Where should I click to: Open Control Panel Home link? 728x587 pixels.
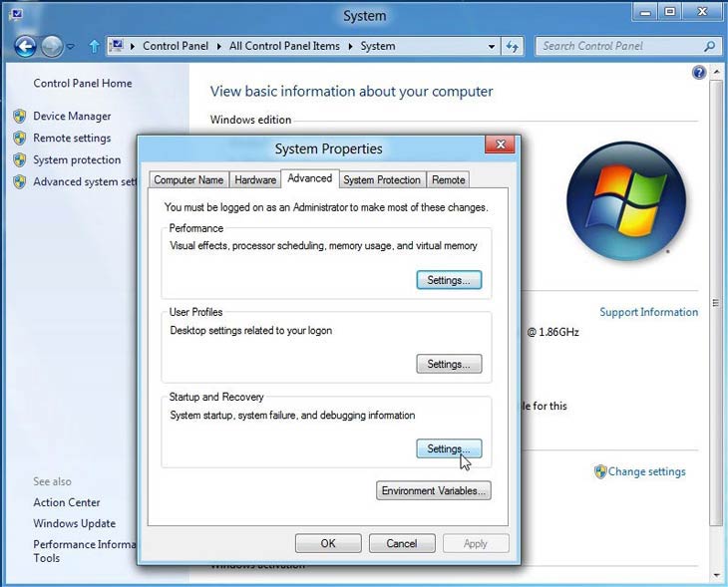[x=83, y=84]
